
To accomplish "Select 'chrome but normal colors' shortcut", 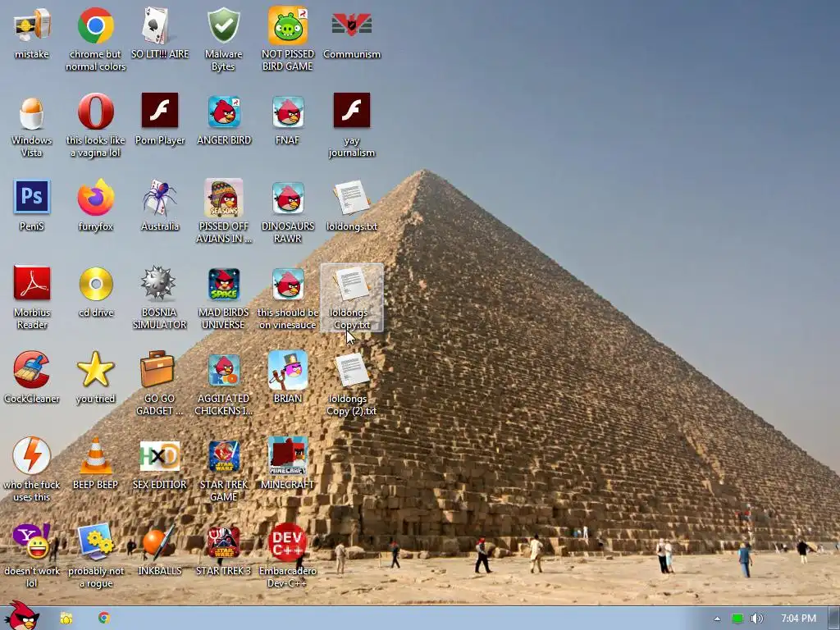I will tap(95, 25).
